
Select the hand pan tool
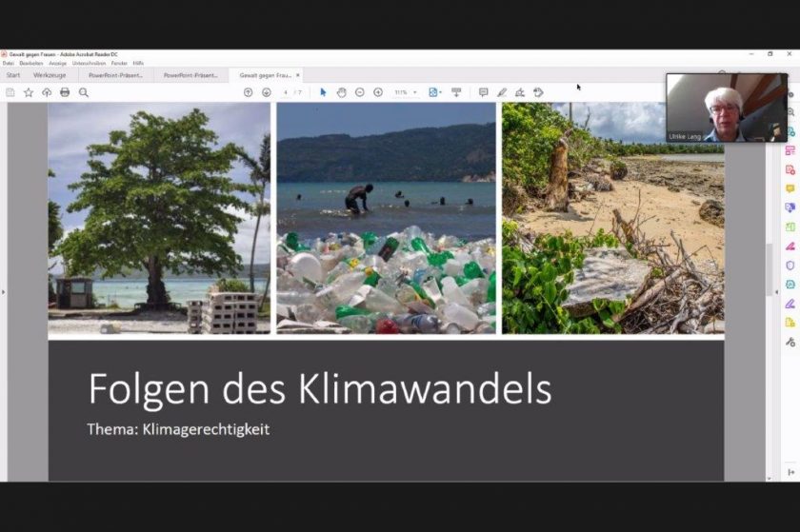pyautogui.click(x=341, y=92)
